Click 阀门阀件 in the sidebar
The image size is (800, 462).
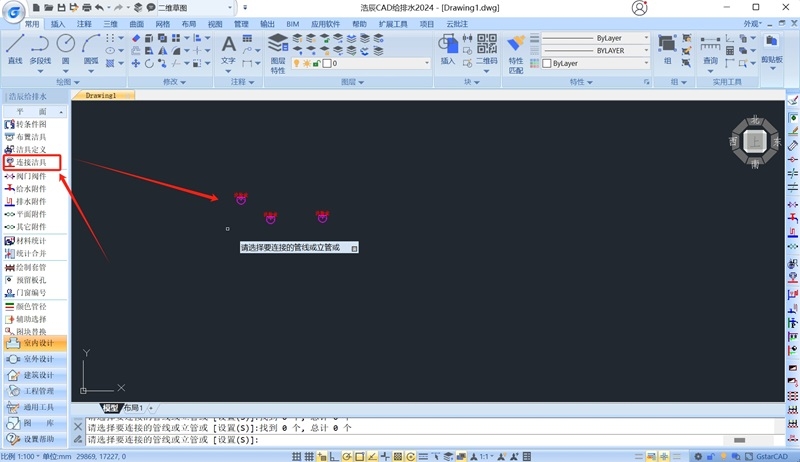(x=32, y=176)
